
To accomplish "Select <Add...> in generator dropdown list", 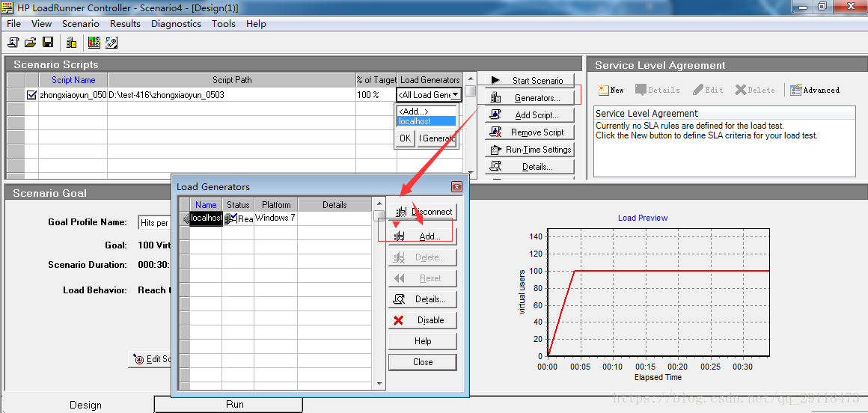I will (427, 111).
